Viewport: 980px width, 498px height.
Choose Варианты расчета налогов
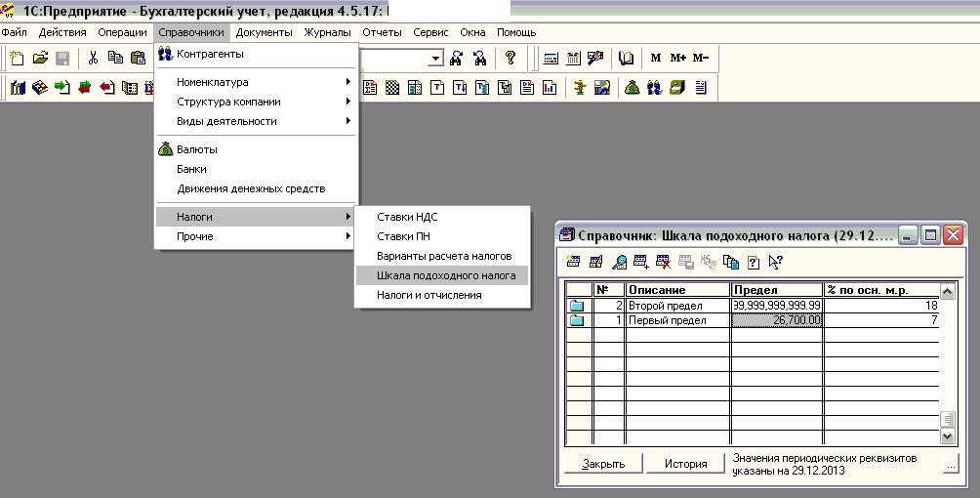(442, 256)
